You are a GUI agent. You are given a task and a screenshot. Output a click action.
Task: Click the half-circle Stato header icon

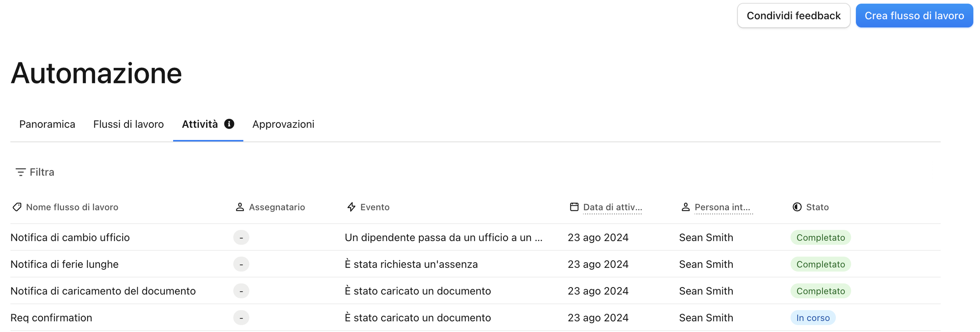(x=797, y=207)
